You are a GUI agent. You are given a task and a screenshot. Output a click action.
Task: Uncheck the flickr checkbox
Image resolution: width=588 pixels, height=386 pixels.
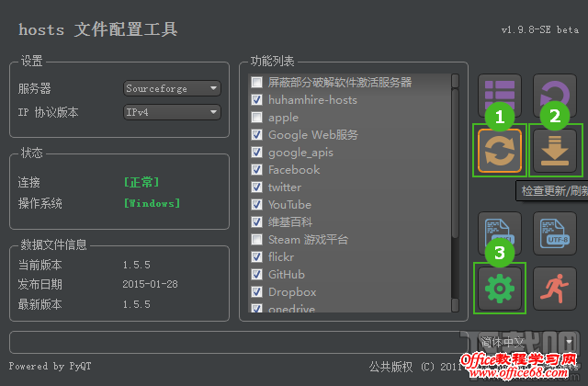257,257
